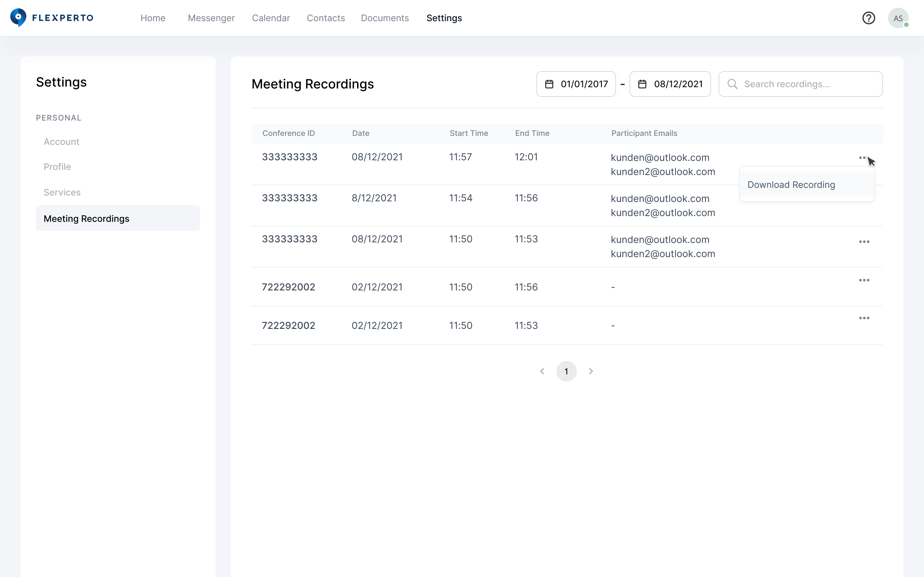
Task: Open the AS user avatar menu
Action: pos(898,18)
